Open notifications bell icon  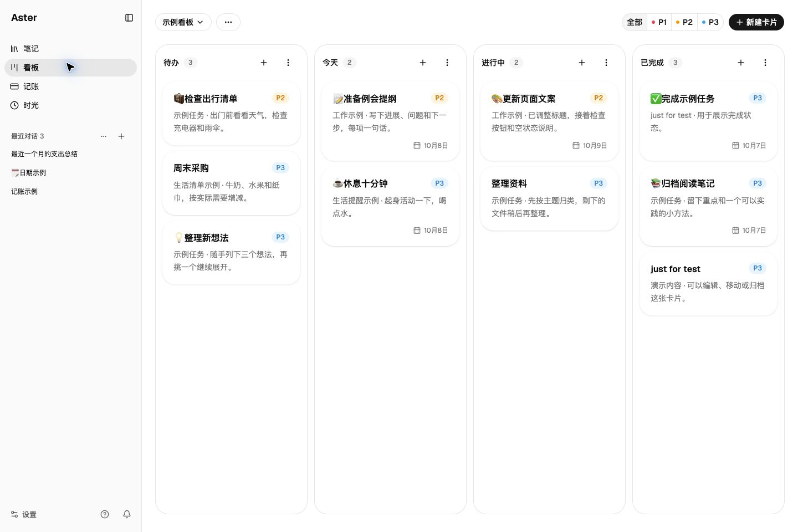point(127,514)
